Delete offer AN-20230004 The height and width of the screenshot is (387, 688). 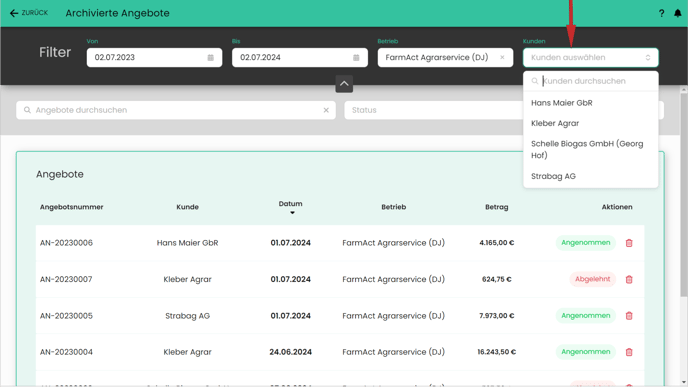click(x=629, y=352)
